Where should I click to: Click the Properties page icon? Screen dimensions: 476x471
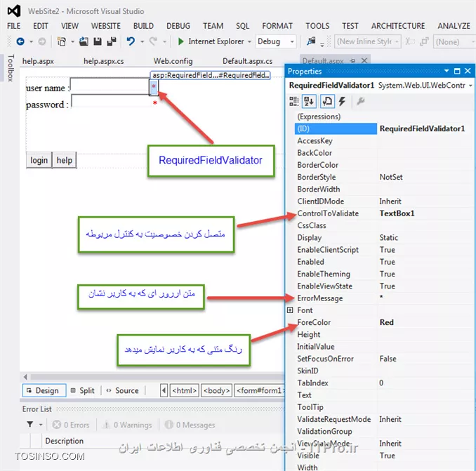327,101
